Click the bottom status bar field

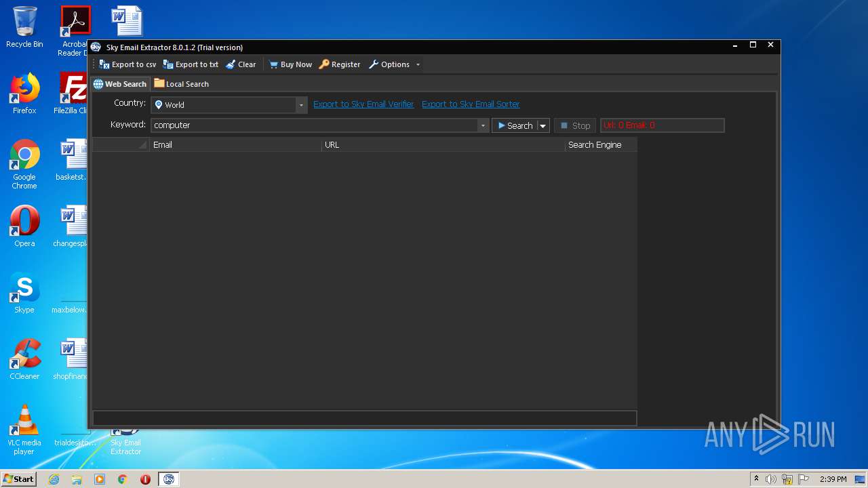click(365, 418)
